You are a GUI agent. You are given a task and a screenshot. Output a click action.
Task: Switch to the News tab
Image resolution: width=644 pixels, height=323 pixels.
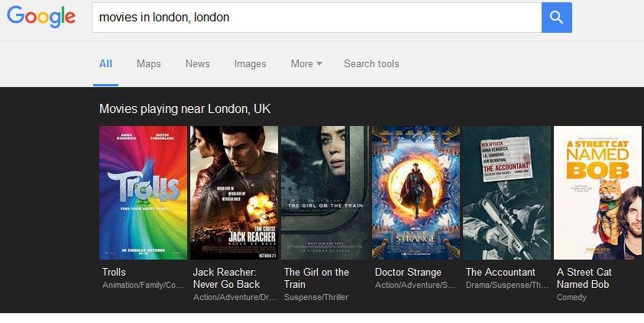[x=198, y=63]
